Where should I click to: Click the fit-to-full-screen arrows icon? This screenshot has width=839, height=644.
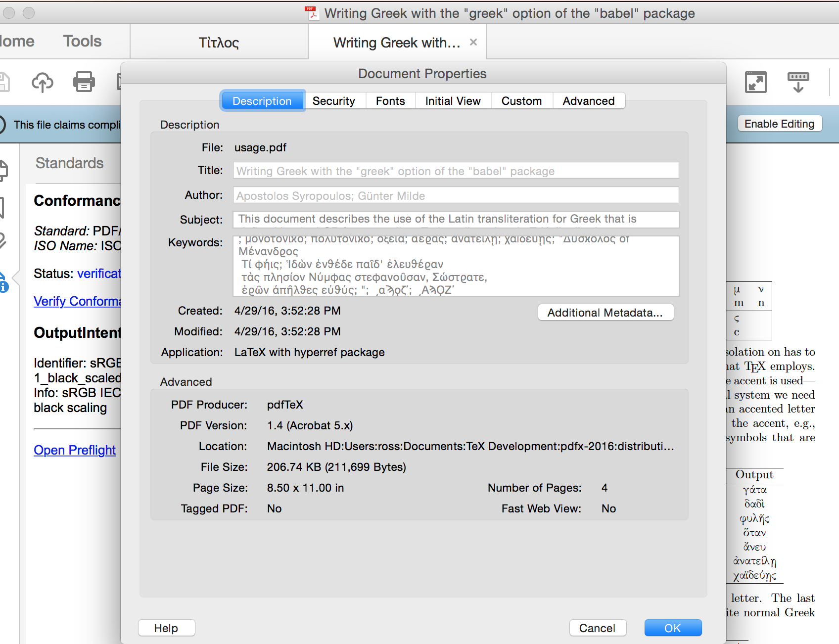coord(755,82)
